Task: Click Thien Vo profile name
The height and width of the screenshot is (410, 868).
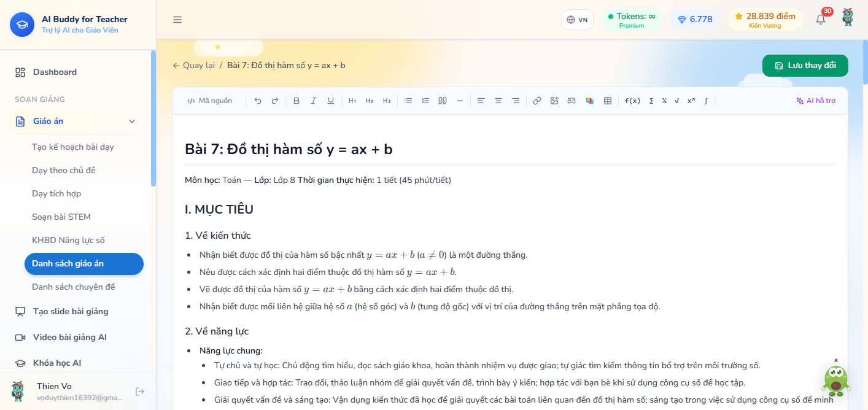Action: click(x=54, y=386)
